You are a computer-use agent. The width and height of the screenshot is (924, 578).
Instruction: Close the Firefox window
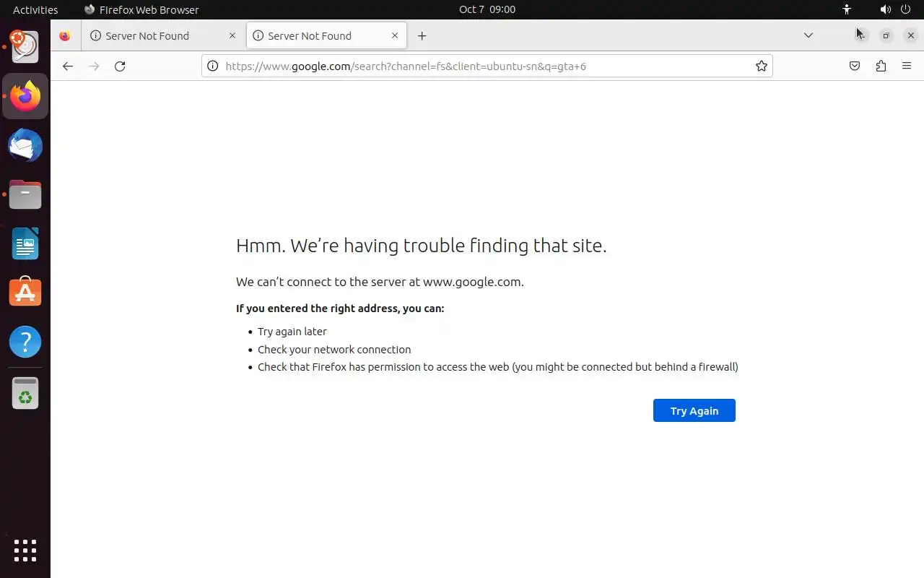click(911, 35)
